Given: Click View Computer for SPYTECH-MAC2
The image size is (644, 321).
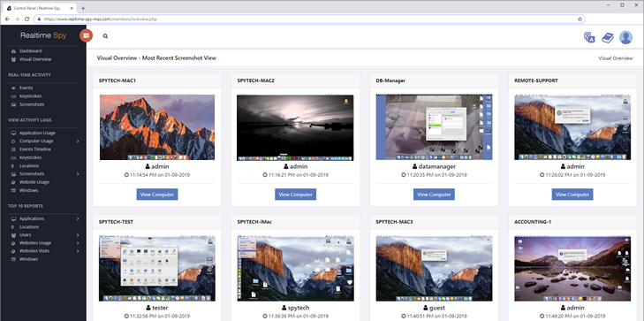Looking at the screenshot, I should point(295,195).
